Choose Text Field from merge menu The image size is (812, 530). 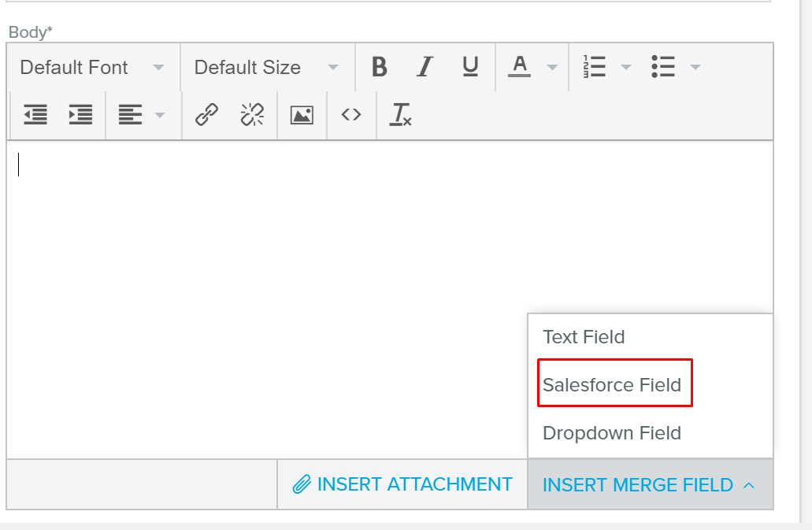pyautogui.click(x=584, y=337)
